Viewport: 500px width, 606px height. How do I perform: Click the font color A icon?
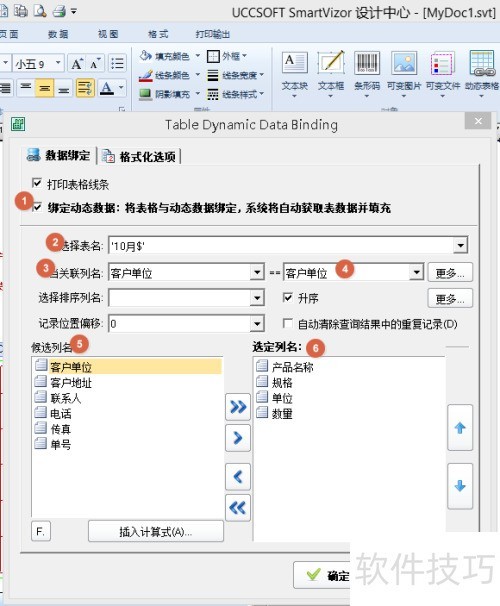(x=107, y=88)
